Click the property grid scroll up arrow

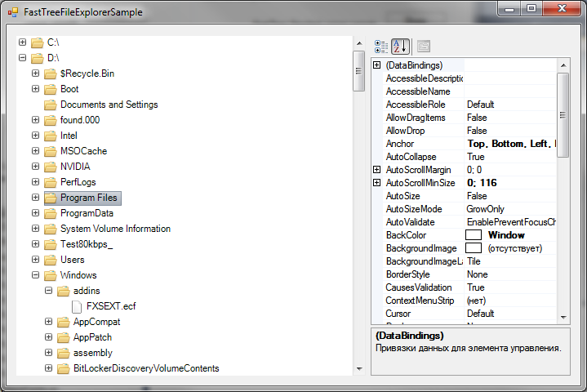tap(563, 65)
